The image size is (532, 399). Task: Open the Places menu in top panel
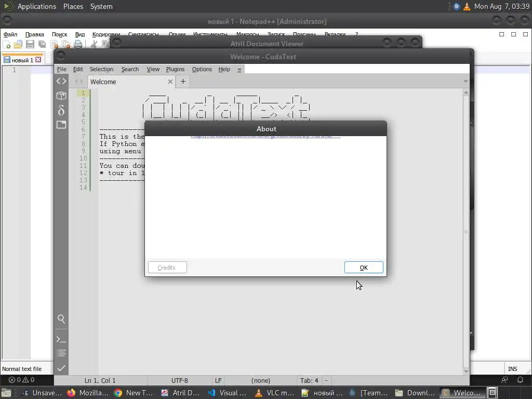coord(73,6)
